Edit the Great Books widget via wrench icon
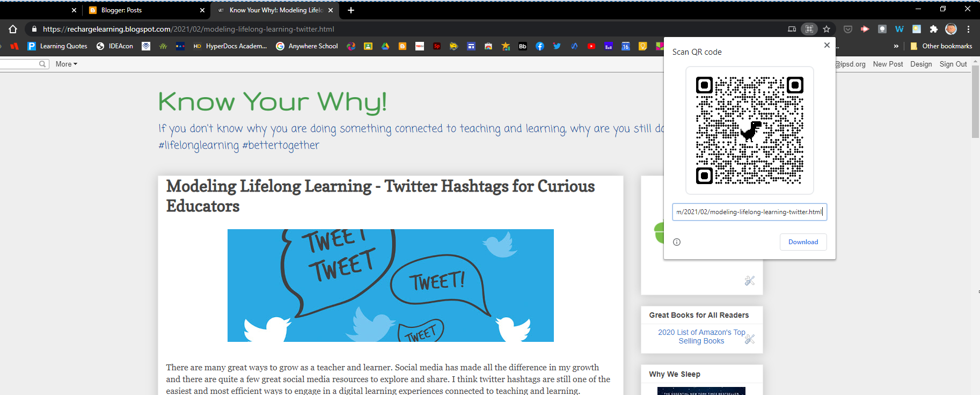Viewport: 980px width, 395px height. pos(750,339)
